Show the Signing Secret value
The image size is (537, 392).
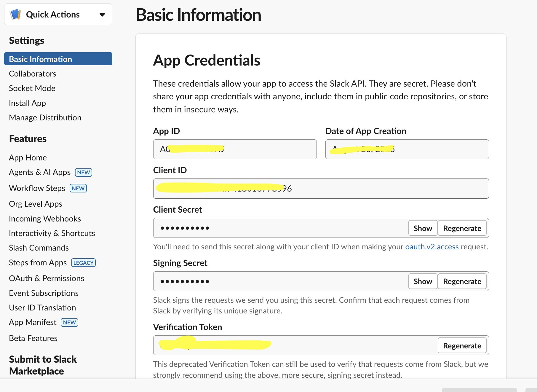click(x=423, y=281)
